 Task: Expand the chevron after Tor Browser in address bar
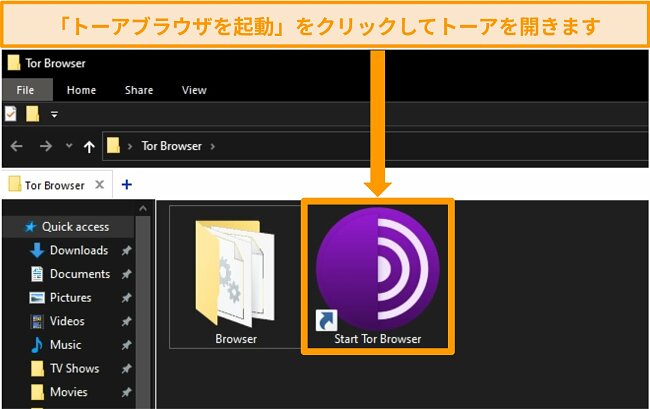click(213, 146)
